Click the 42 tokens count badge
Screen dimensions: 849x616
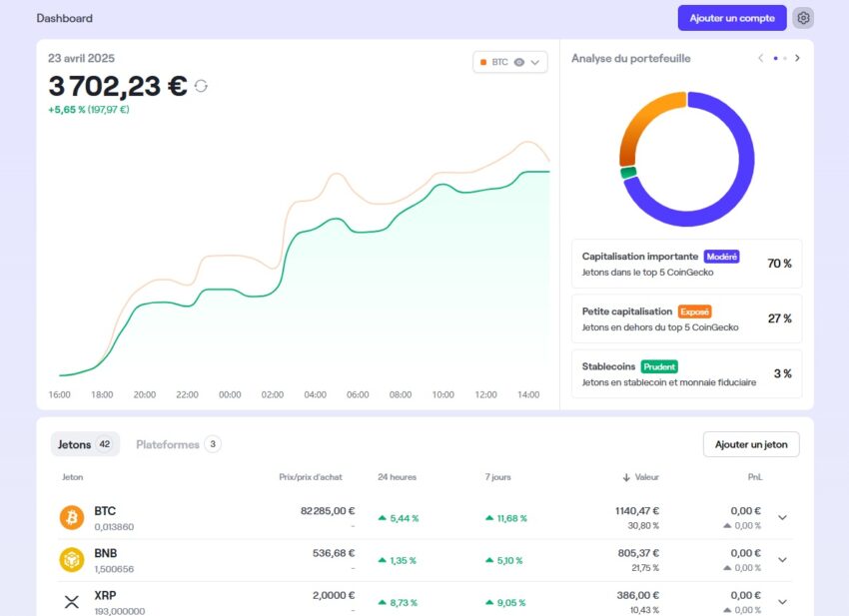105,444
